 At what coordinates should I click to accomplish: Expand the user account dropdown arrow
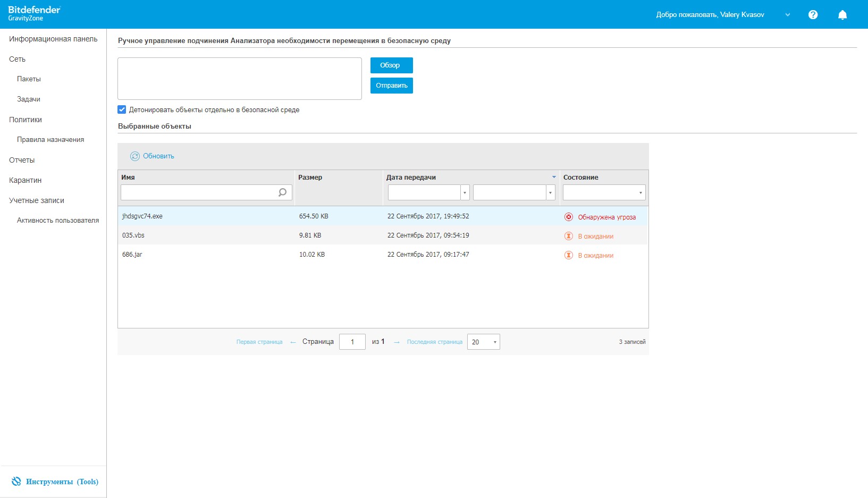tap(788, 15)
